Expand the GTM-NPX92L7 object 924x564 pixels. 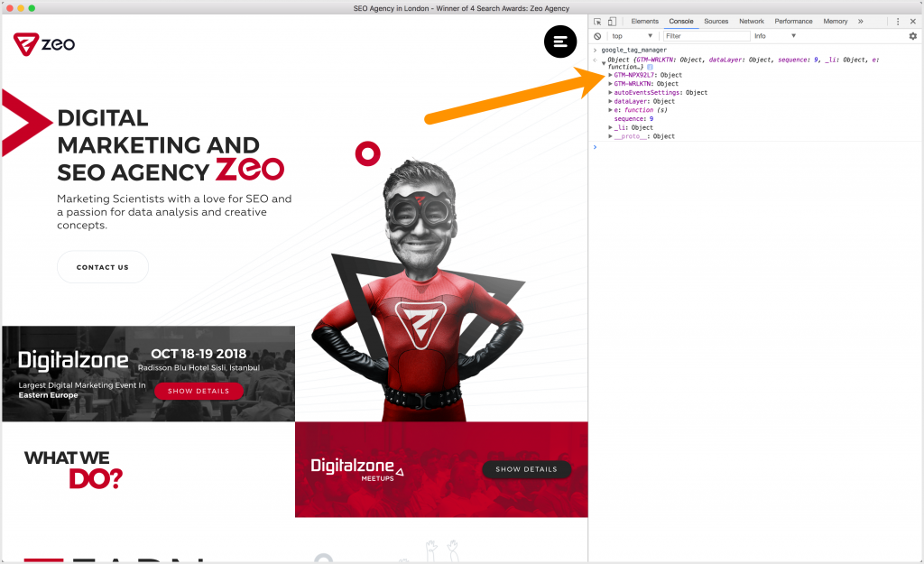coord(611,75)
